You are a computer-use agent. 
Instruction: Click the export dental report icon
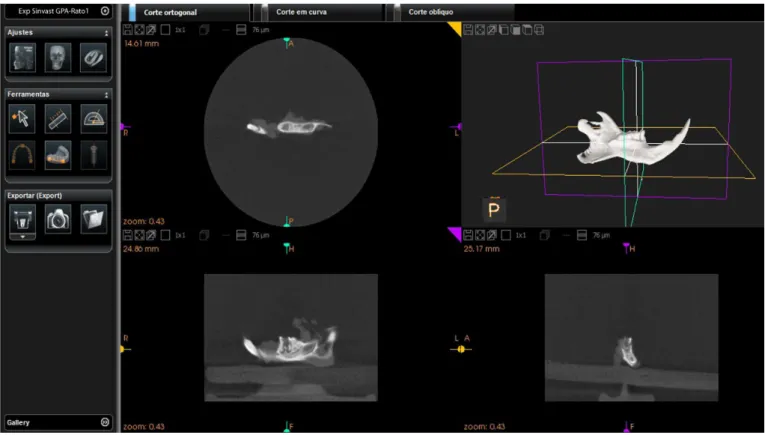point(22,219)
